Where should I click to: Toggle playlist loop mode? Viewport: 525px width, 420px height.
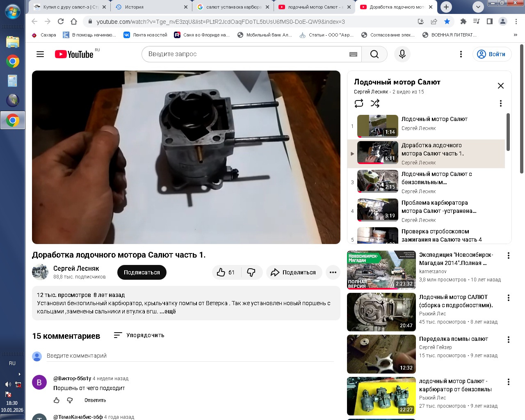[359, 103]
